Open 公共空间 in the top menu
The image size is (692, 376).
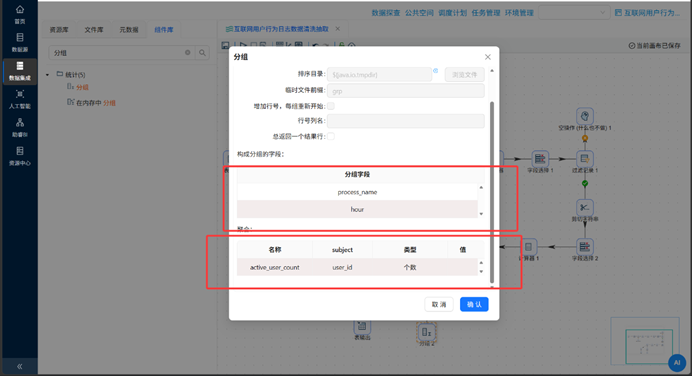[419, 13]
